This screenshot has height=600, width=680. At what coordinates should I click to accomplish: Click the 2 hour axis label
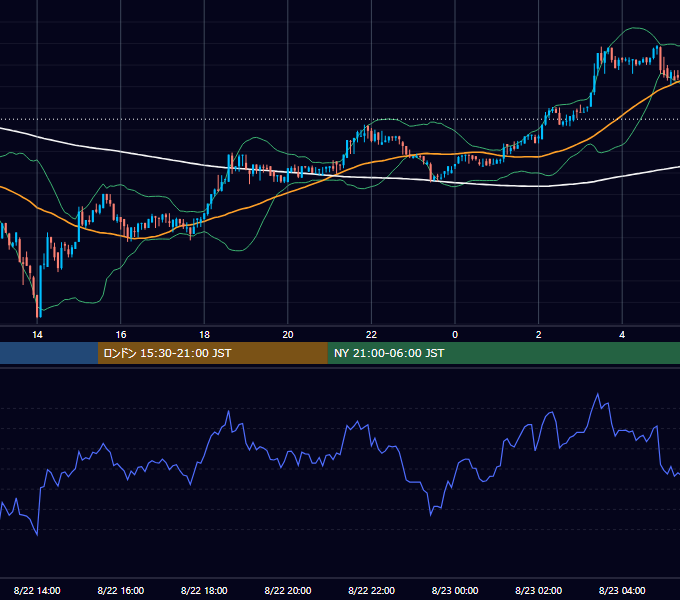click(x=539, y=335)
